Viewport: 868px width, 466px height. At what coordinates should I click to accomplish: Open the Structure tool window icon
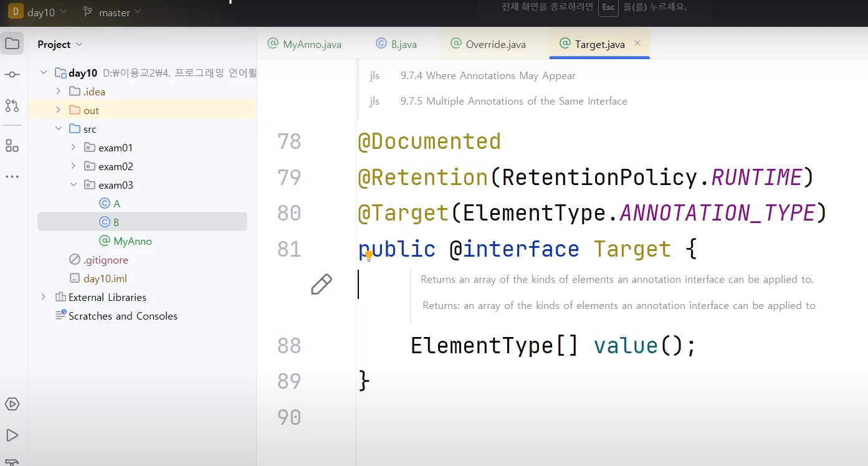coord(12,146)
